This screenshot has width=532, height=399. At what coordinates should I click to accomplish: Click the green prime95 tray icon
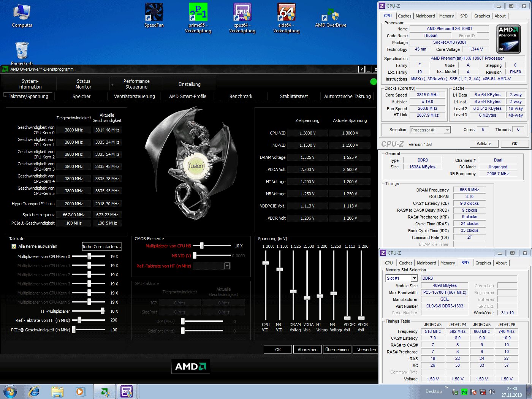[x=464, y=391]
